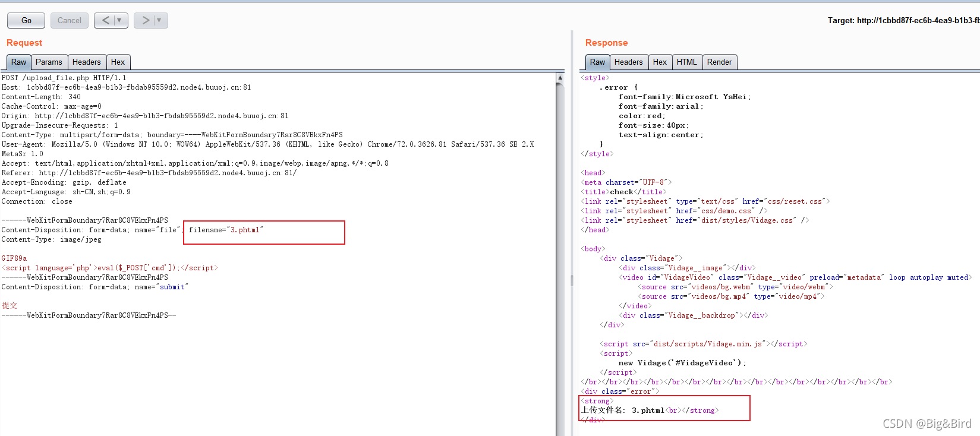Click the css/reset.css link line
The width and height of the screenshot is (980, 436).
[705, 201]
